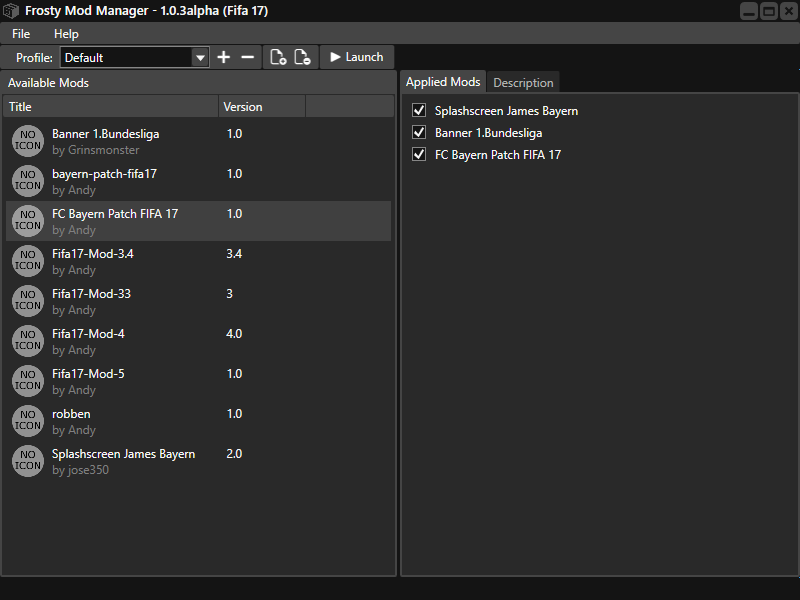Click Banner 1.Bundesliga label in Applied Mods
The image size is (800, 600).
(x=488, y=133)
